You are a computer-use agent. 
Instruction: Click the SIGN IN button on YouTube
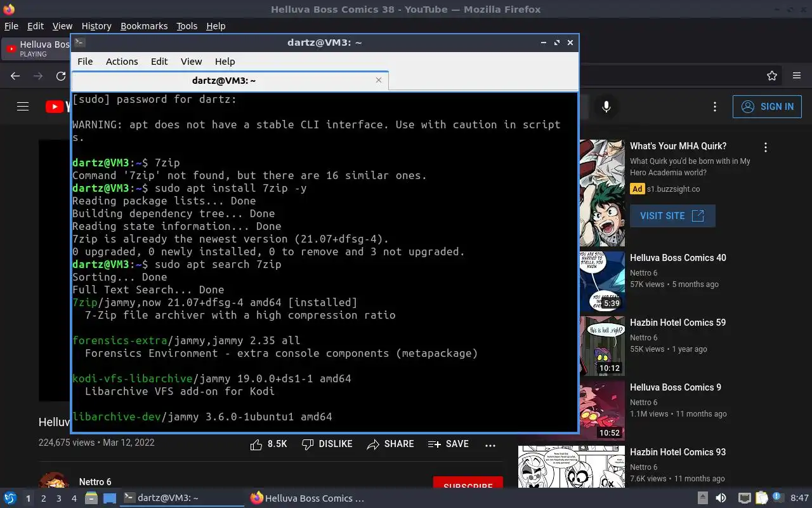[767, 107]
